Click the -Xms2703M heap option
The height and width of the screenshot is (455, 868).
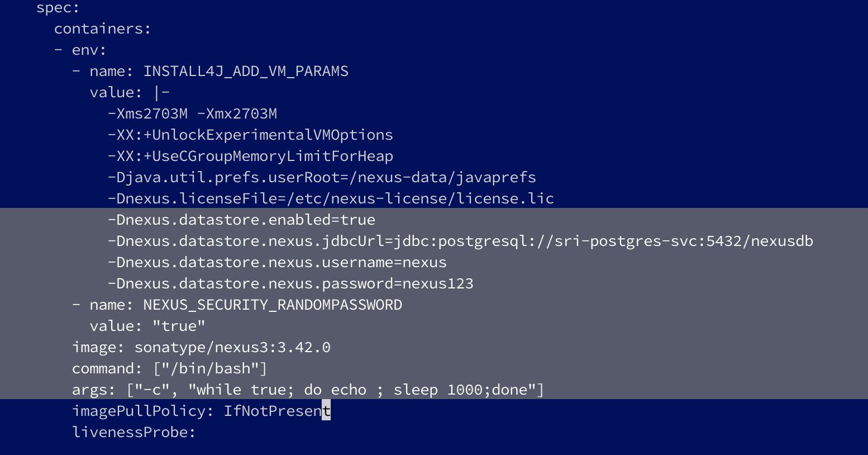pos(147,113)
